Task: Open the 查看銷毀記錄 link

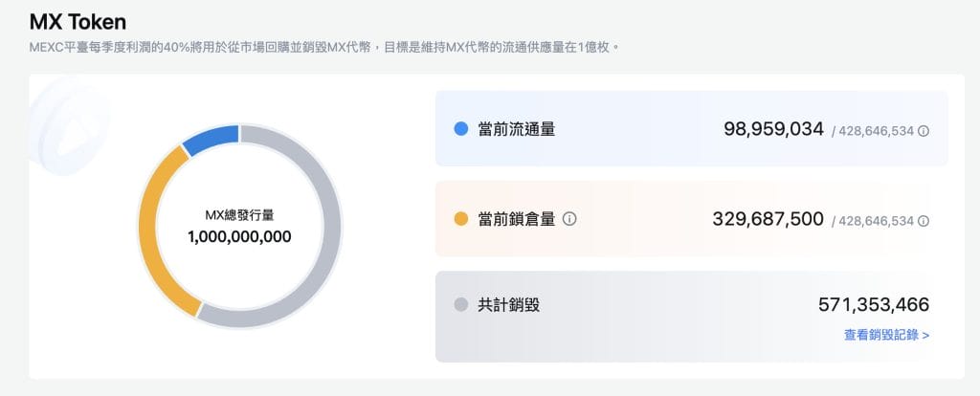Action: coord(886,336)
